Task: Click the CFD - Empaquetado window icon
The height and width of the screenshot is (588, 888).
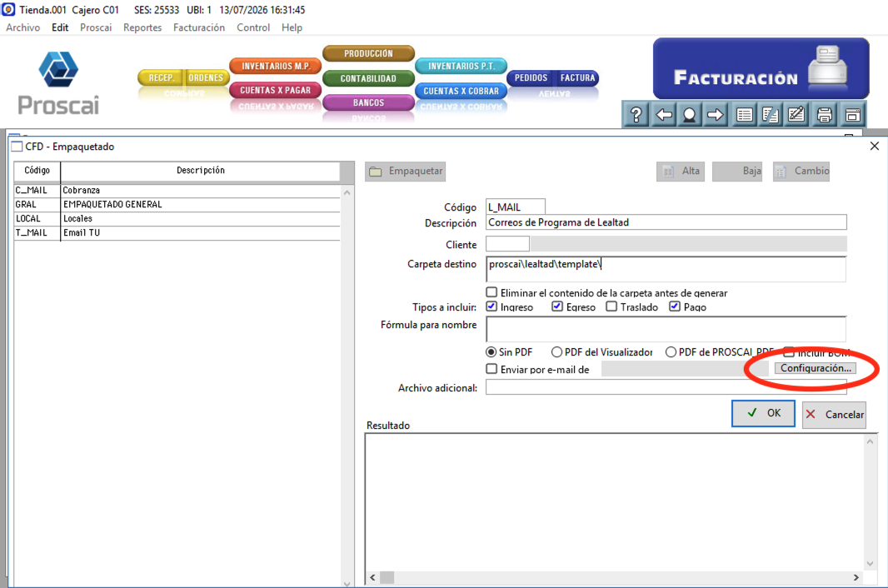Action: (17, 147)
